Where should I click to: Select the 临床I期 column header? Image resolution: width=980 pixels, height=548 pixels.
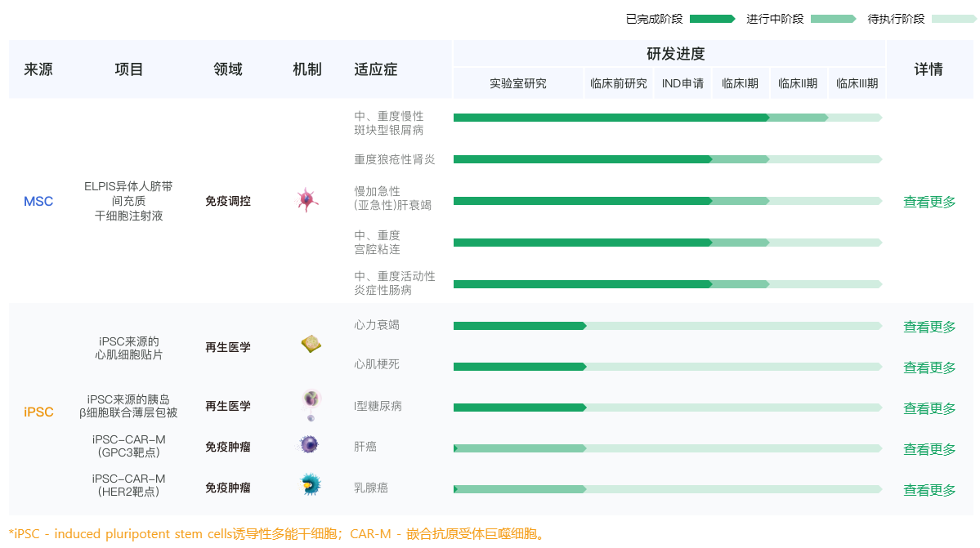[740, 83]
